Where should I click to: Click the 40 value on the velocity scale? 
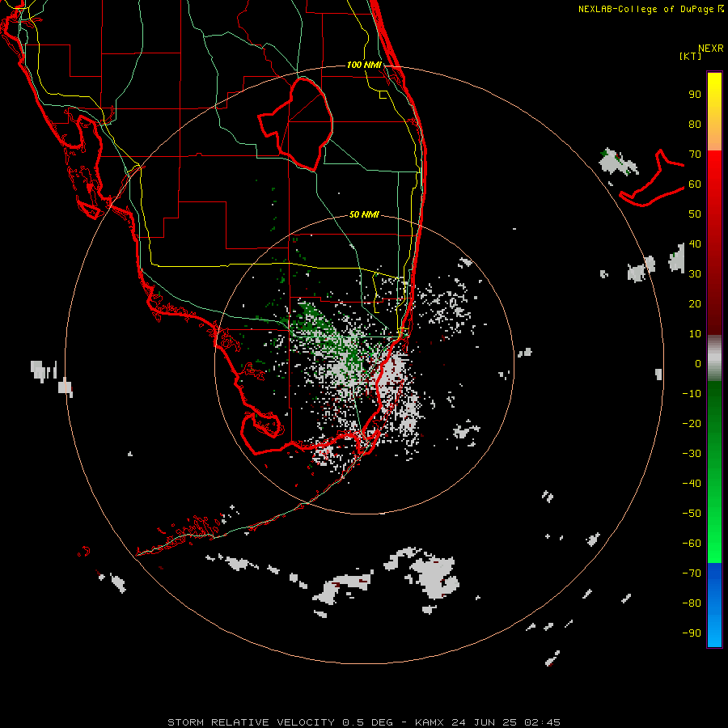(695, 243)
